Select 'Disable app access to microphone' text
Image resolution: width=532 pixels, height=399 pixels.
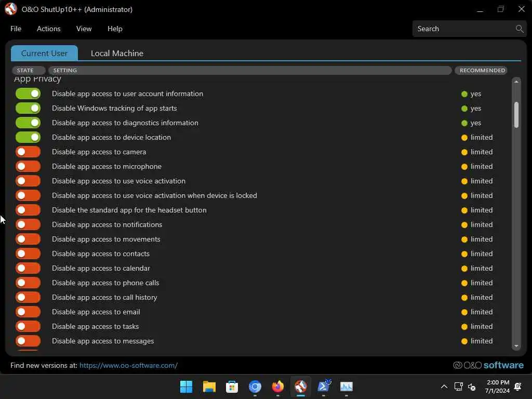[107, 167]
